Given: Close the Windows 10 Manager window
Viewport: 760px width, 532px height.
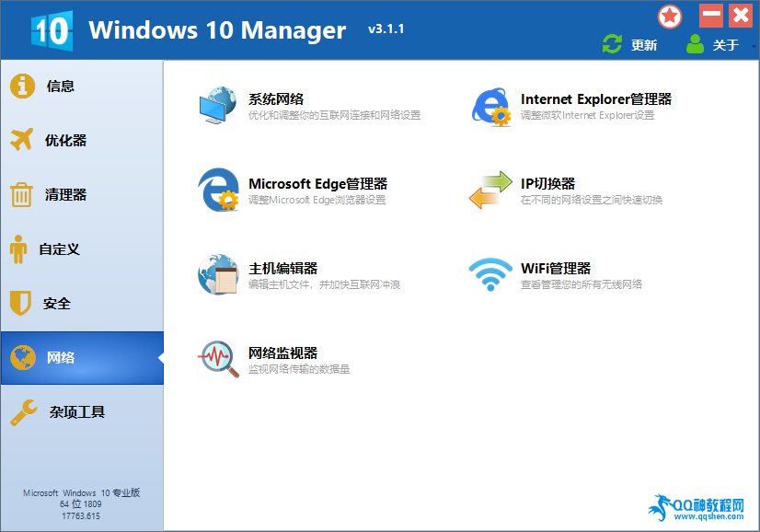Looking at the screenshot, I should point(741,16).
